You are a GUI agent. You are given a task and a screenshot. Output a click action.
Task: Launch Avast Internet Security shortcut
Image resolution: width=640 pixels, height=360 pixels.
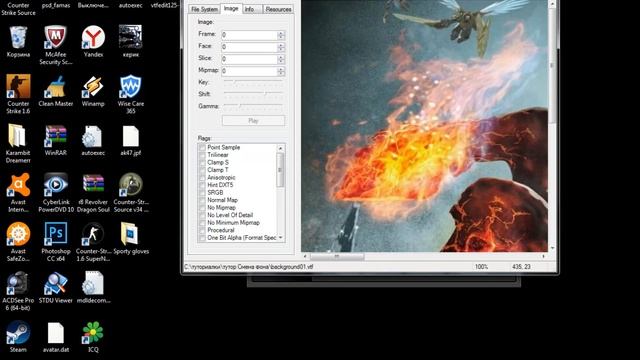coord(18,193)
